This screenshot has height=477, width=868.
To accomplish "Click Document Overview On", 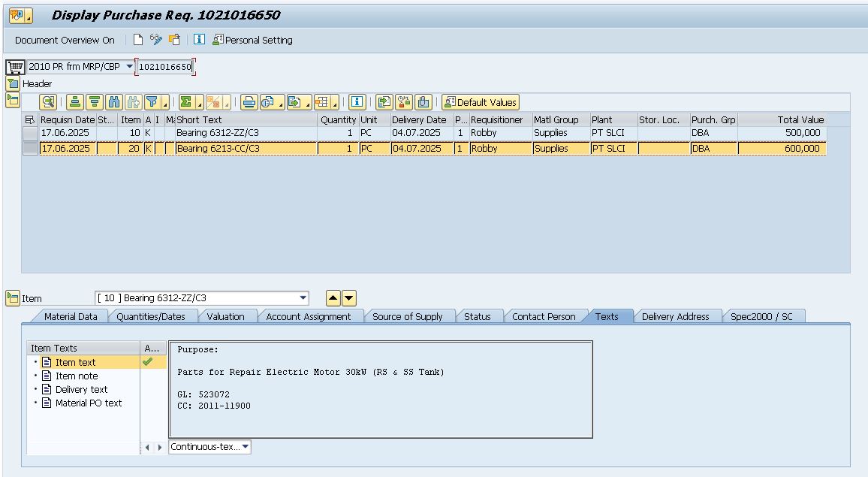I will tap(65, 40).
